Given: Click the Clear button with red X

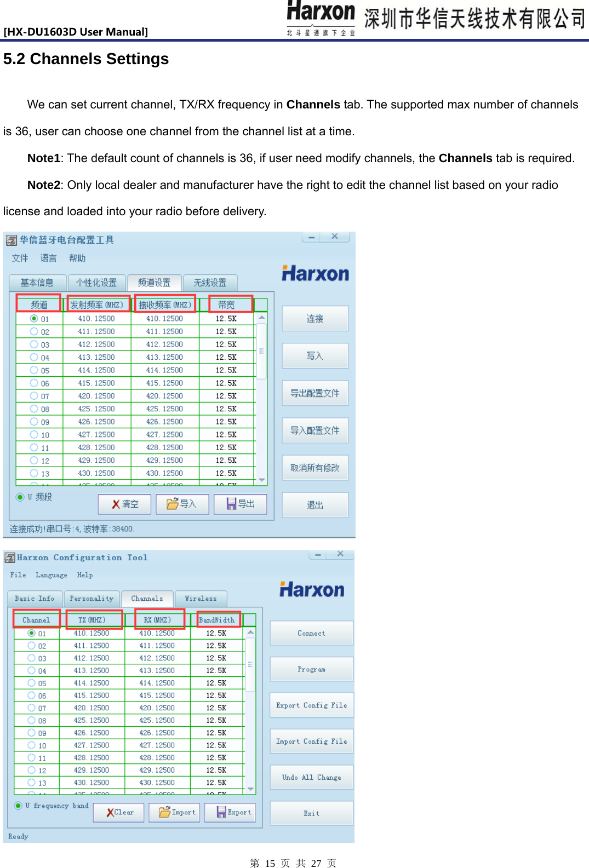Looking at the screenshot, I should point(118,812).
